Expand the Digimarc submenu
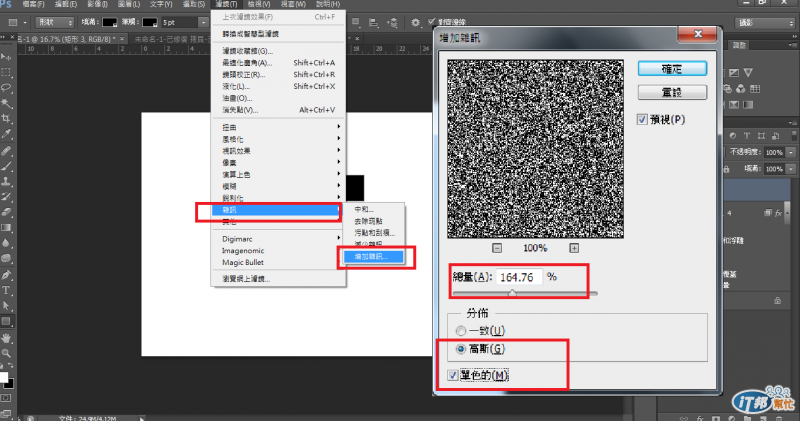800x421 pixels. click(278, 239)
